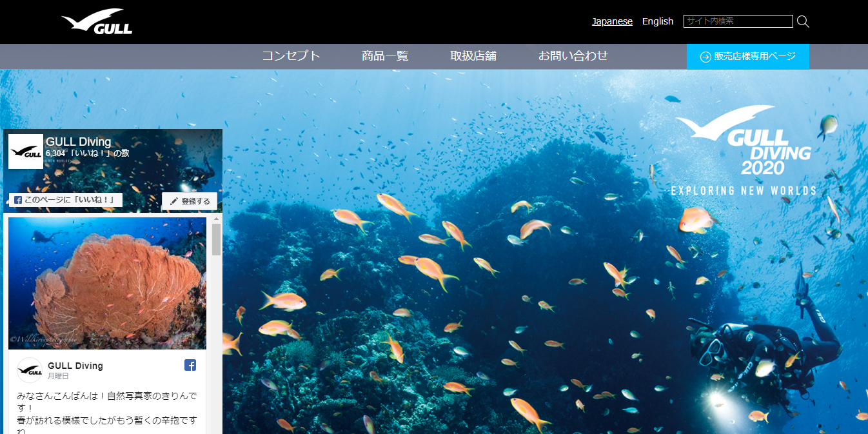Click the GULL Diving post author avatar

(x=29, y=370)
